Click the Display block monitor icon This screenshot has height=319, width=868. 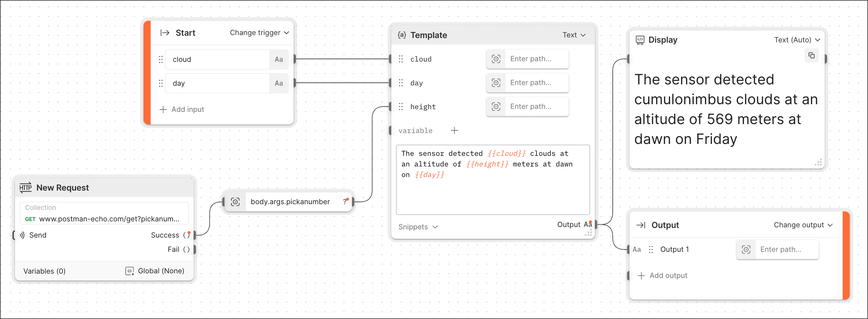(639, 40)
